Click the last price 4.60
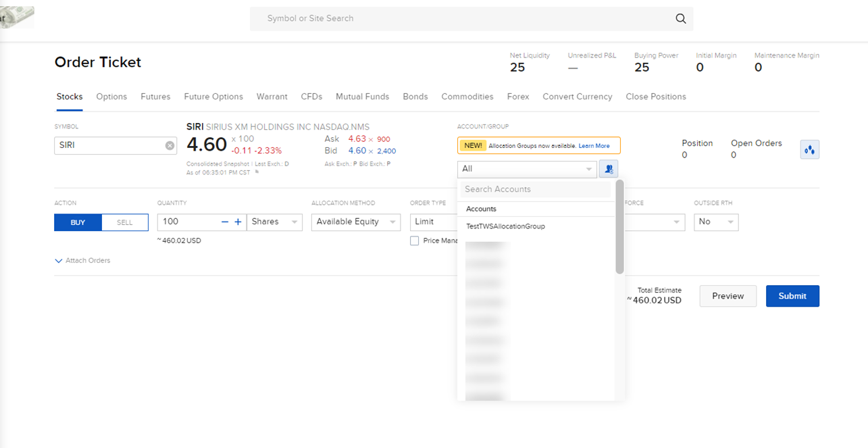 (207, 145)
